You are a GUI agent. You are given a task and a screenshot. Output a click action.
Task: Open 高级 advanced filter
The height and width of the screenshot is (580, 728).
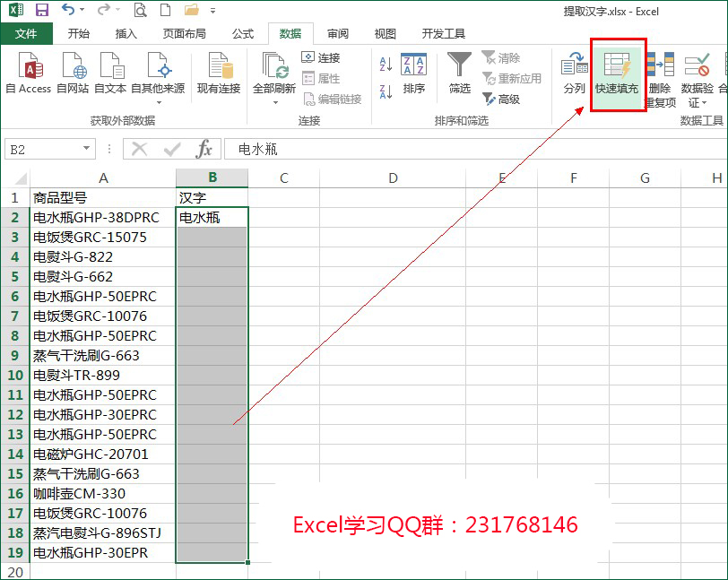point(501,99)
